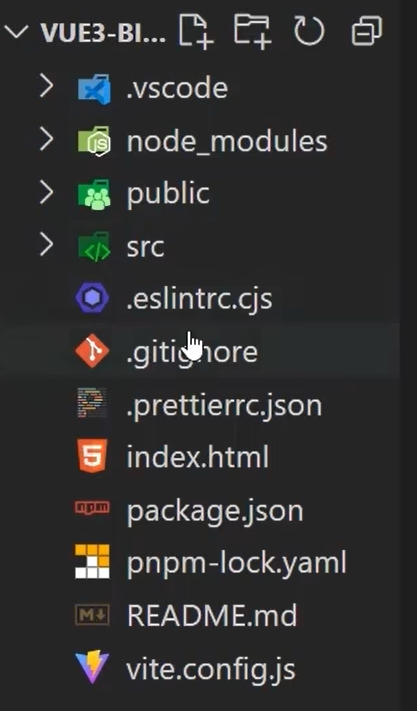Viewport: 417px width, 711px height.
Task: Click the Prettier icon beside .prettierrc.json
Action: click(92, 403)
